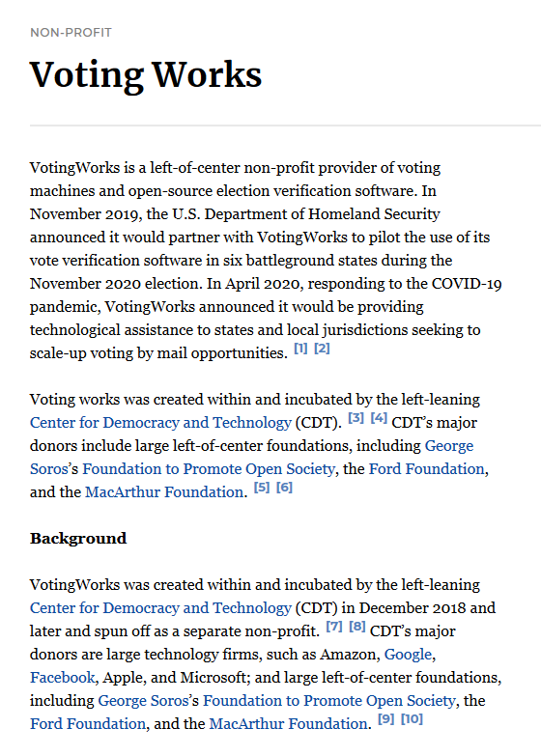Open George Soros link in Background section
The width and height of the screenshot is (541, 756).
tap(143, 701)
